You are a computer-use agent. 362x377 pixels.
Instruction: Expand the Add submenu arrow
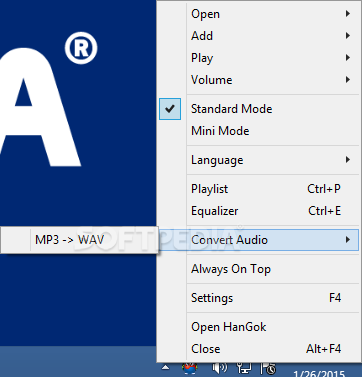point(348,36)
